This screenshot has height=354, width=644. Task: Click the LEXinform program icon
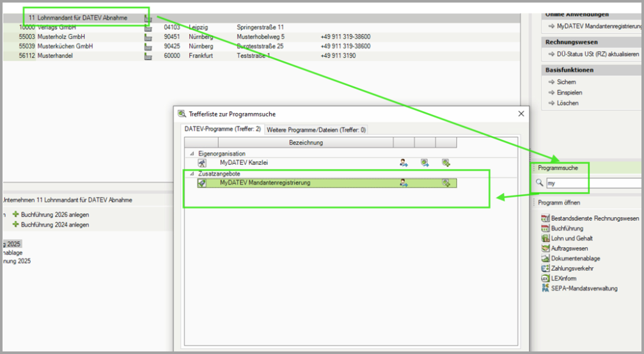(x=545, y=279)
